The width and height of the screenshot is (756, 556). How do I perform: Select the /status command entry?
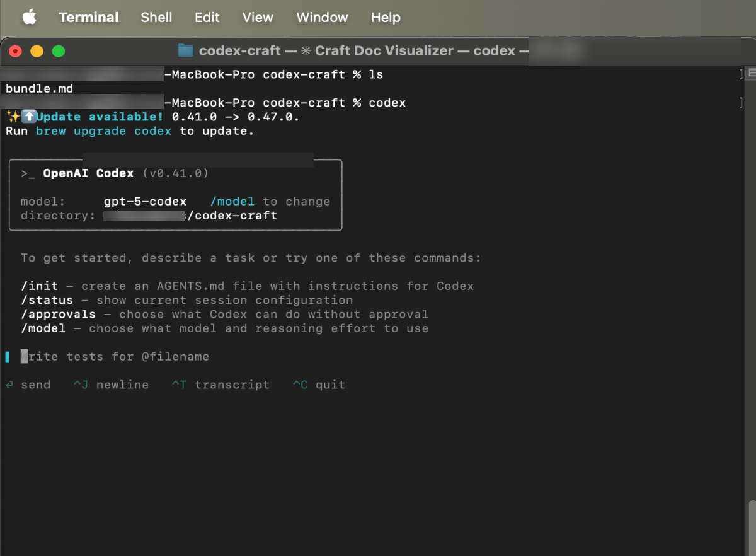coord(47,299)
